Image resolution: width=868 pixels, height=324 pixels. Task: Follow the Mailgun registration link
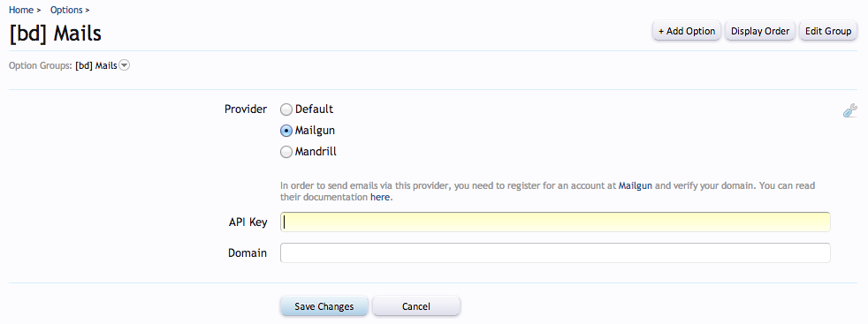[x=636, y=185]
